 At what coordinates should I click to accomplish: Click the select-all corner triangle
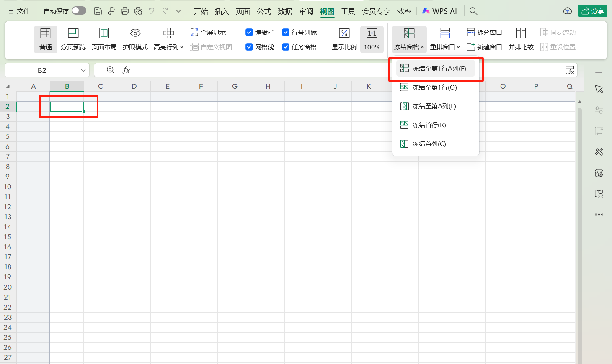click(x=8, y=87)
